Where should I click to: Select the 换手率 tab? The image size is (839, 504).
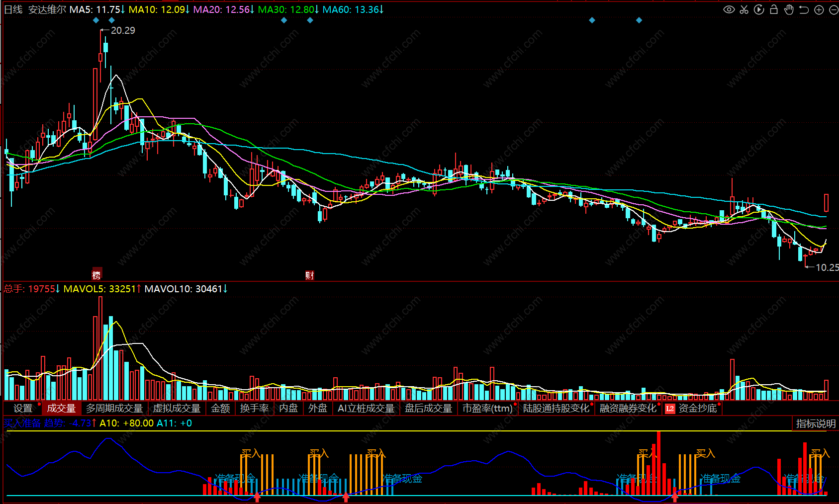click(254, 408)
